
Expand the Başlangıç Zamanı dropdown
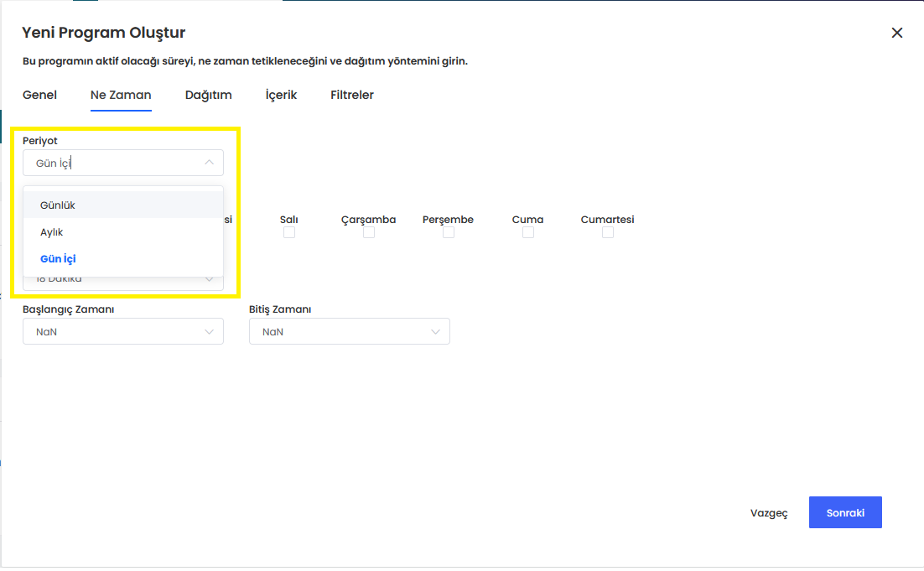point(123,332)
